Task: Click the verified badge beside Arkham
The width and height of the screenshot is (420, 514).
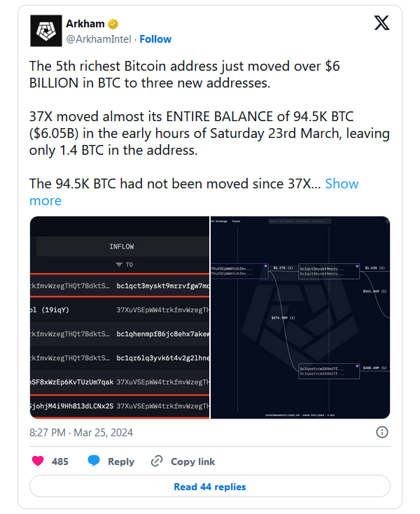Action: click(113, 24)
